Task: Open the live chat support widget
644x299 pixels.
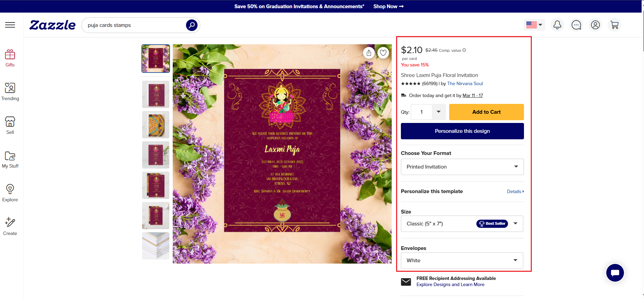Action: (x=615, y=273)
